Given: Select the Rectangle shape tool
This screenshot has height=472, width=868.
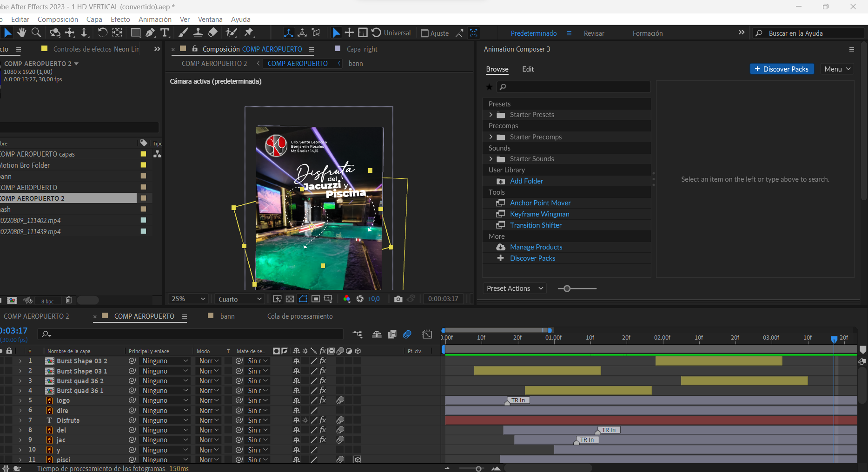Looking at the screenshot, I should click(x=135, y=33).
